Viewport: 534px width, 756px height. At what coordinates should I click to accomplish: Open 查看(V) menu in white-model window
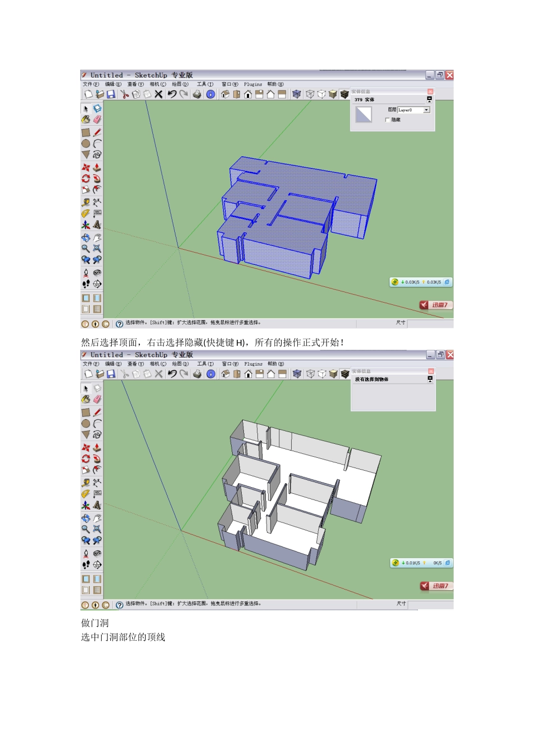[135, 364]
